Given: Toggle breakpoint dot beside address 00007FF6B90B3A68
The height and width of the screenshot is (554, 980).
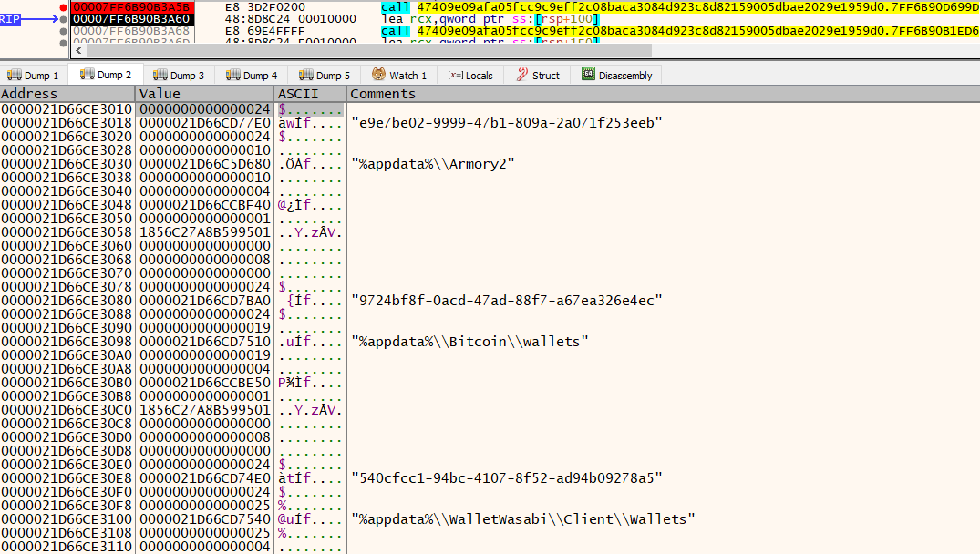Looking at the screenshot, I should point(62,31).
